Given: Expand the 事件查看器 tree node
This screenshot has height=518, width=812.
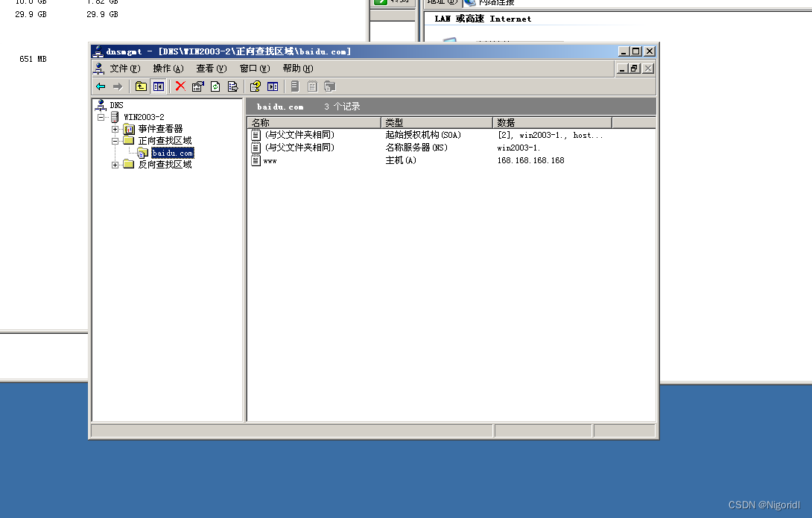Looking at the screenshot, I should tap(115, 130).
